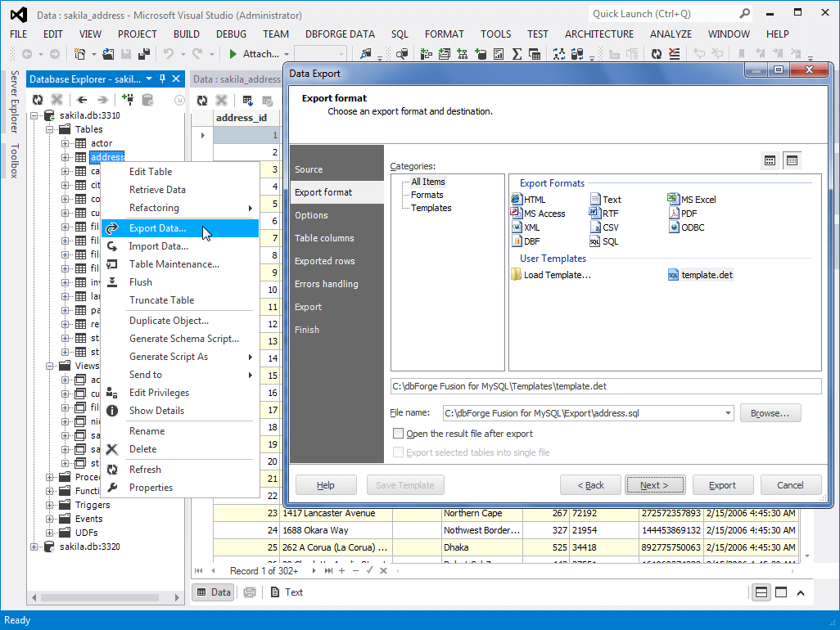Open the Database Explorer window position dropdown

(x=149, y=79)
